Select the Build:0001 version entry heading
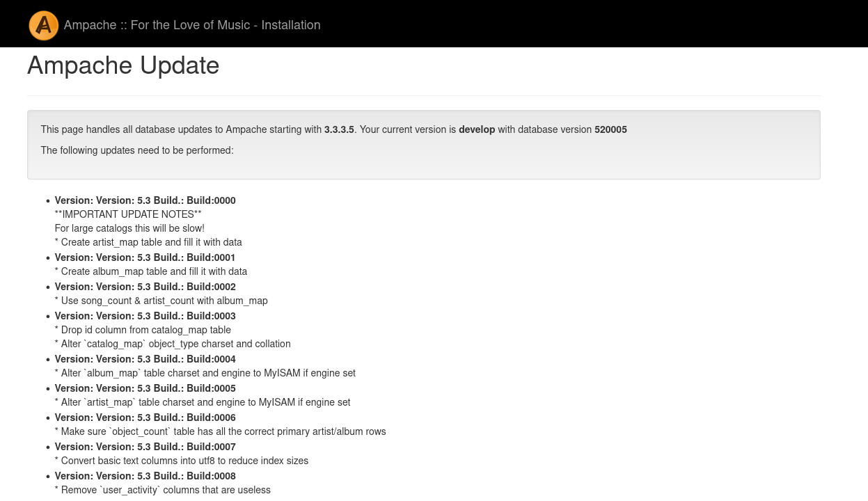The width and height of the screenshot is (868, 501). [x=145, y=257]
